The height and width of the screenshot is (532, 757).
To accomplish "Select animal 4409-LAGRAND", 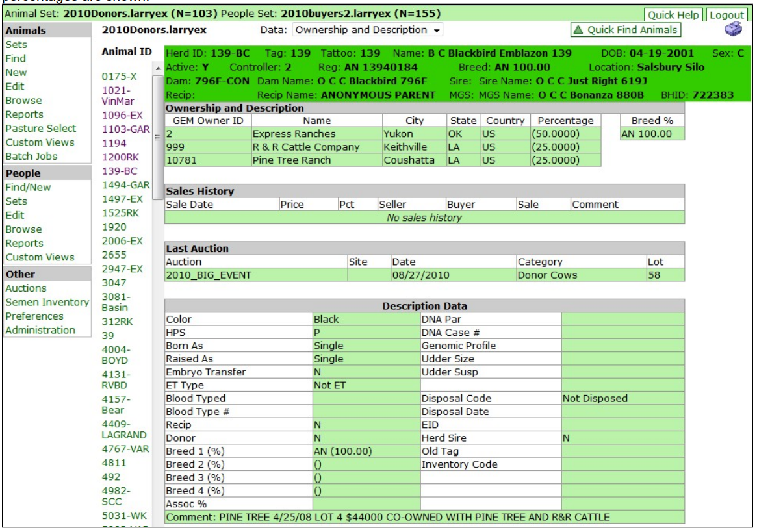I will [x=124, y=429].
